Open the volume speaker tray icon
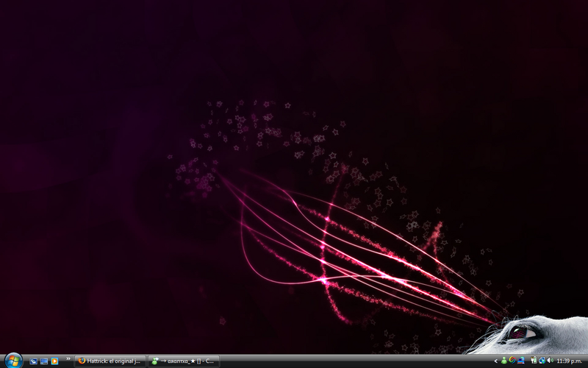 550,361
